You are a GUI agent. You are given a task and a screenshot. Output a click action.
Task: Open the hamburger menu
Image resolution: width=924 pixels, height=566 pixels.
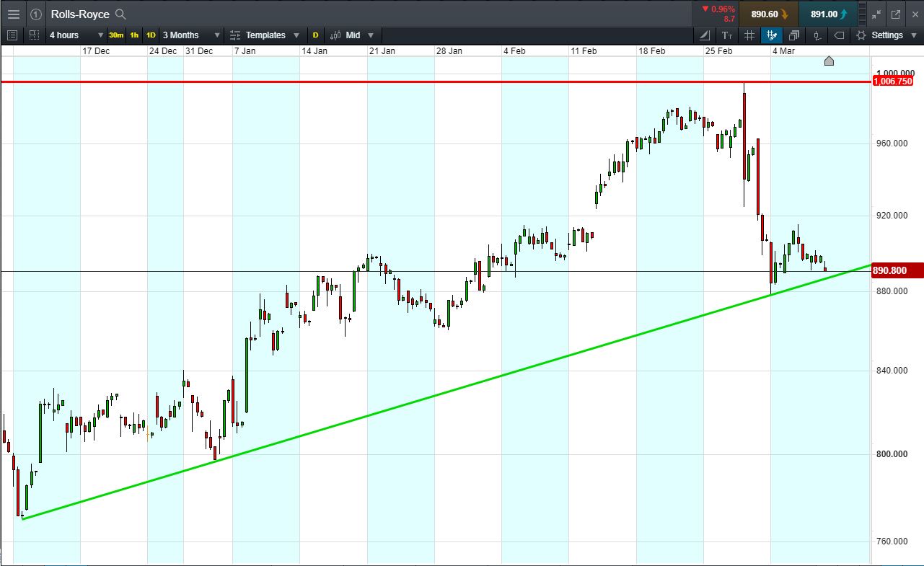click(13, 14)
